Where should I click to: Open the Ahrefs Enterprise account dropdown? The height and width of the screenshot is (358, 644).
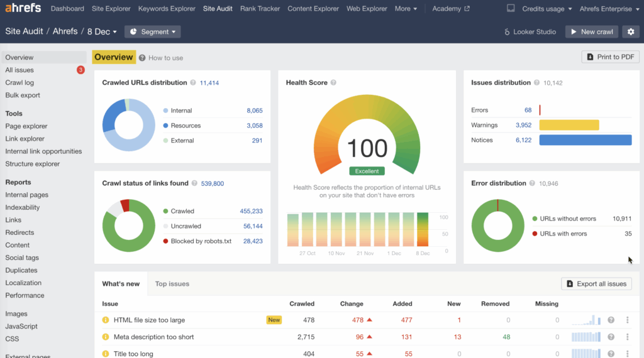609,9
